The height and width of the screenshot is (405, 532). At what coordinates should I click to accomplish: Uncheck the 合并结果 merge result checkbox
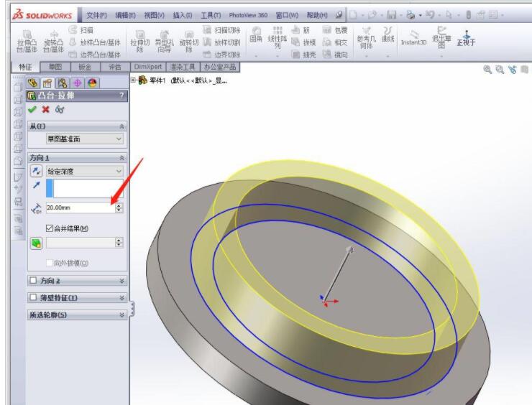point(50,228)
